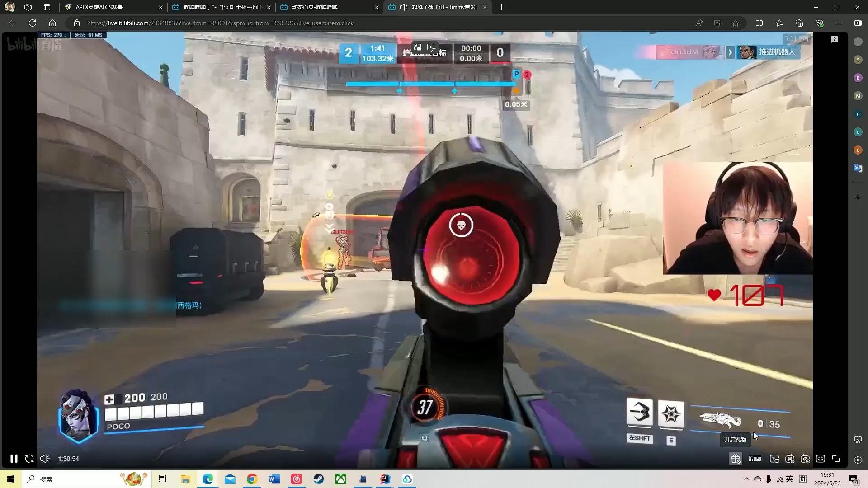The image size is (868, 488).
Task: Open the help question mark icon
Action: (835, 40)
